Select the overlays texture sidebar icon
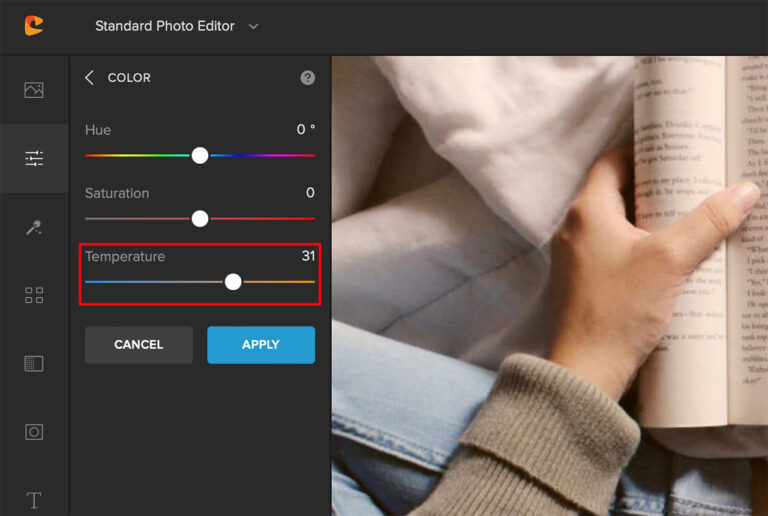 click(34, 363)
